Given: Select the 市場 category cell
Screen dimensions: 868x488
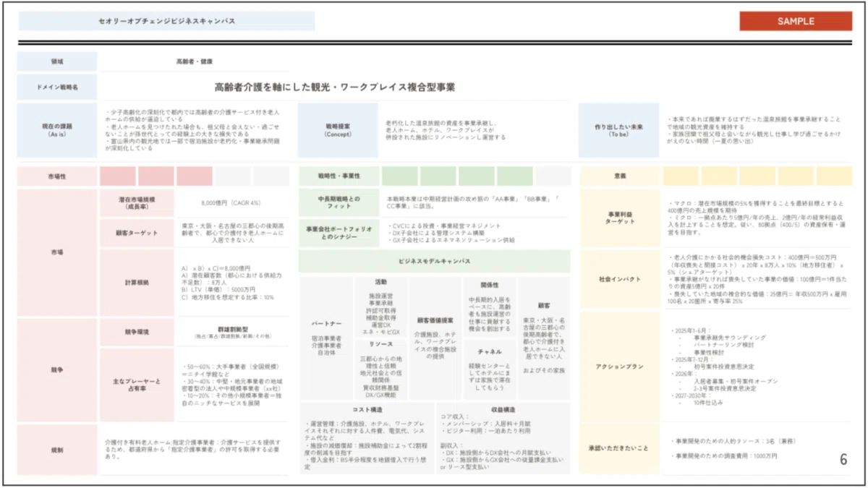Looking at the screenshot, I should (57, 252).
